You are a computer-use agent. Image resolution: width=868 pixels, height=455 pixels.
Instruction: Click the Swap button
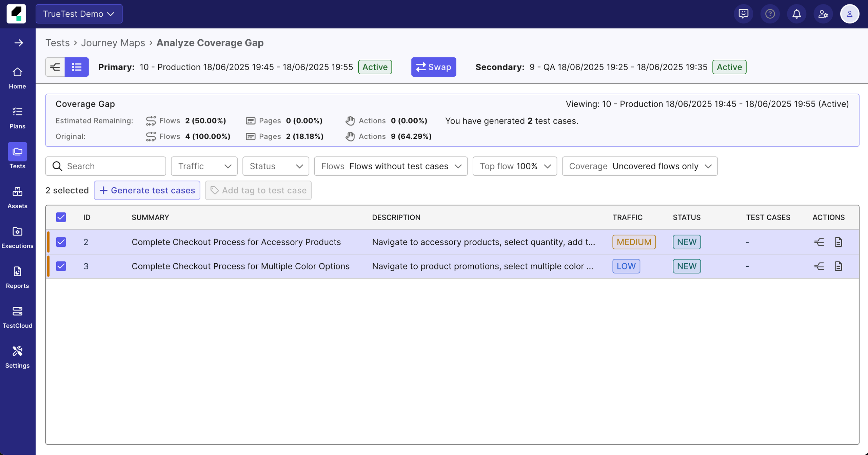point(434,67)
